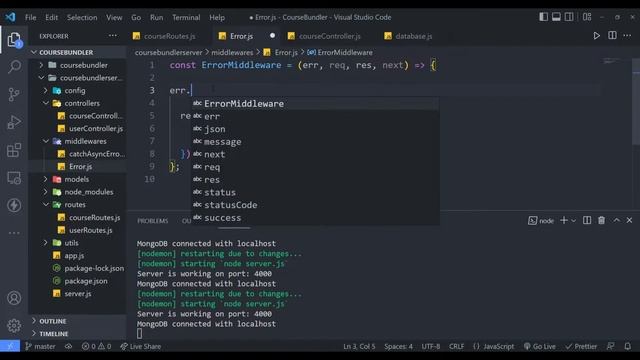
Task: Open notifications bell icon
Action: click(x=628, y=346)
